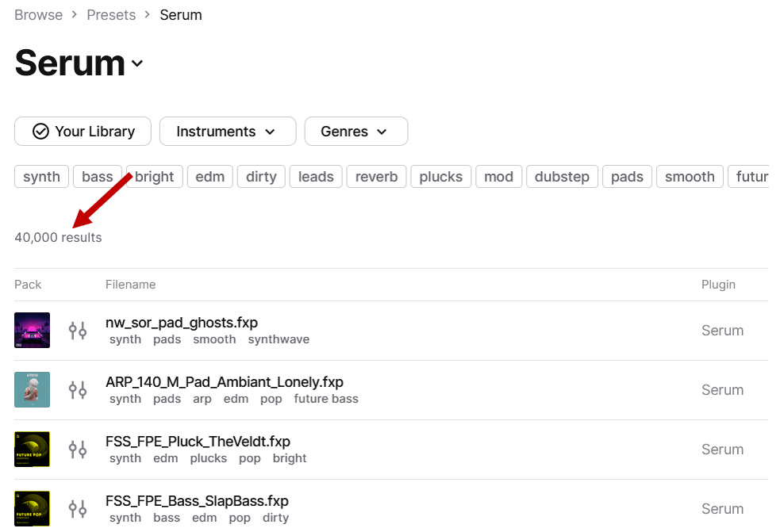Apply the bright filter tag
780x532 pixels.
[x=154, y=176]
